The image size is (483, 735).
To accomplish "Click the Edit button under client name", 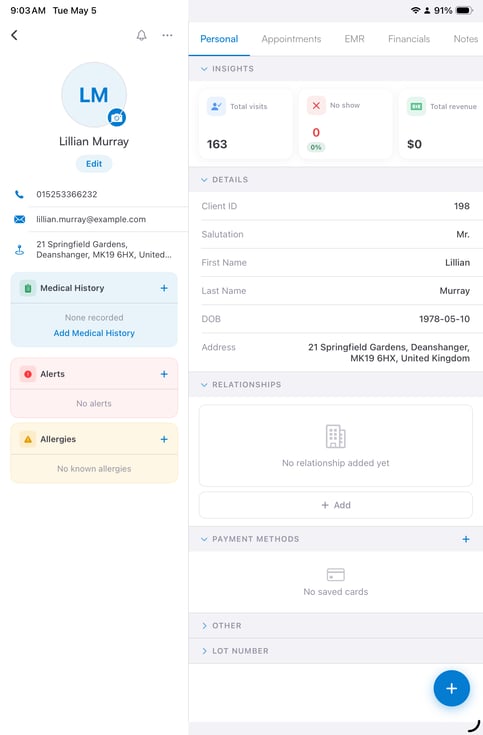I will [x=94, y=164].
